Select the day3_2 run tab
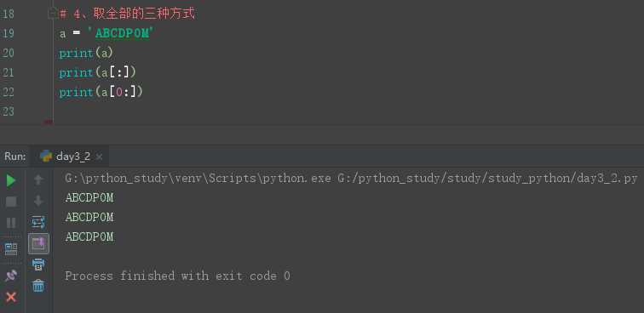 pyautogui.click(x=66, y=156)
